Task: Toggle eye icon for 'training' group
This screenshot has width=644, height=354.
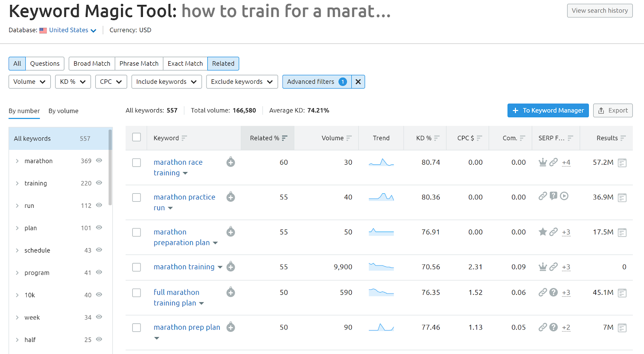Action: [x=99, y=183]
